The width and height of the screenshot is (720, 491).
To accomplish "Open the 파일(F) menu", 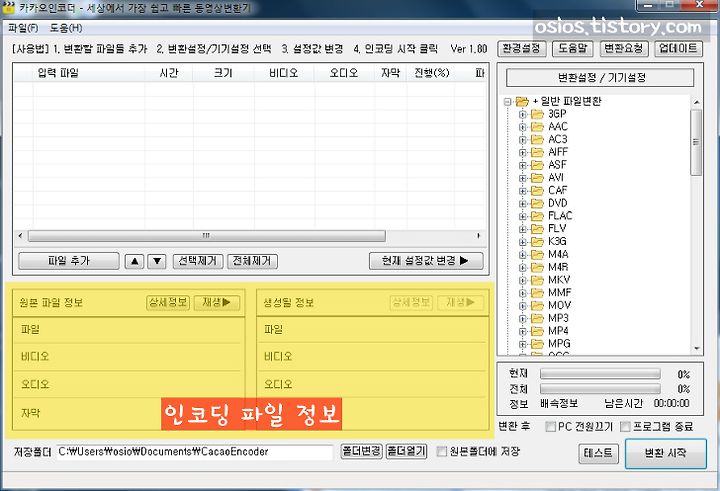I will (23, 28).
